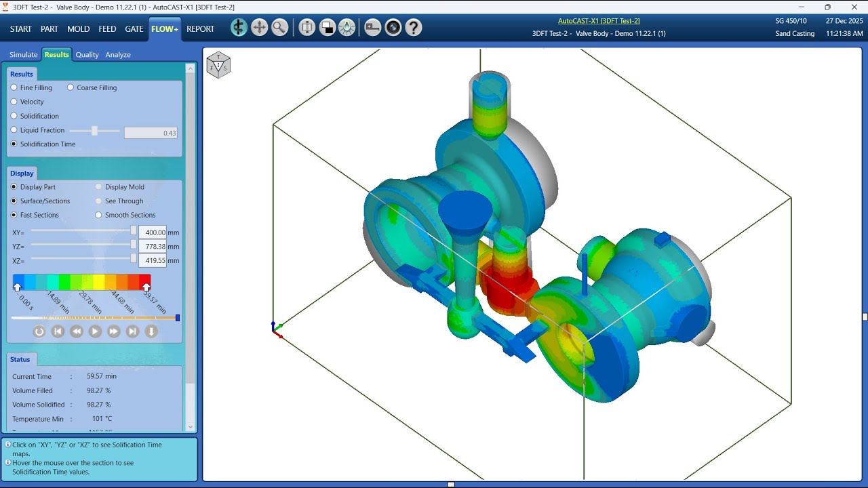Click the XZ section slider handle
This screenshot has height=488, width=868.
tap(134, 258)
